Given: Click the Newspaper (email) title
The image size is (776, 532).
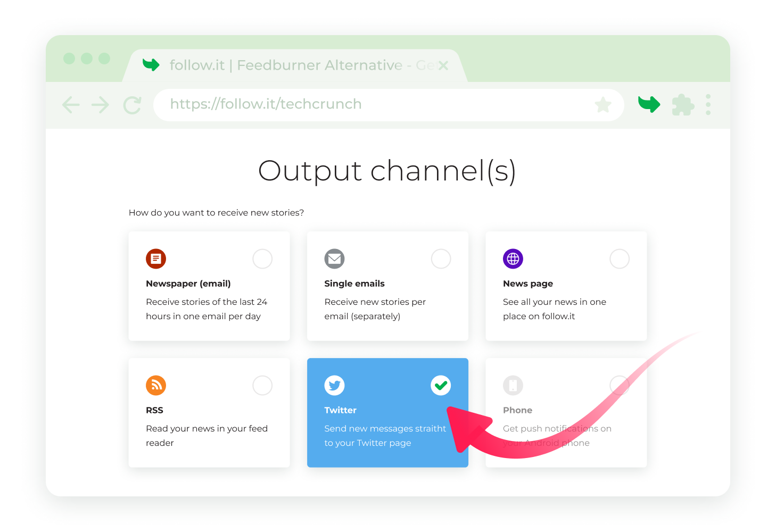Looking at the screenshot, I should (x=188, y=284).
